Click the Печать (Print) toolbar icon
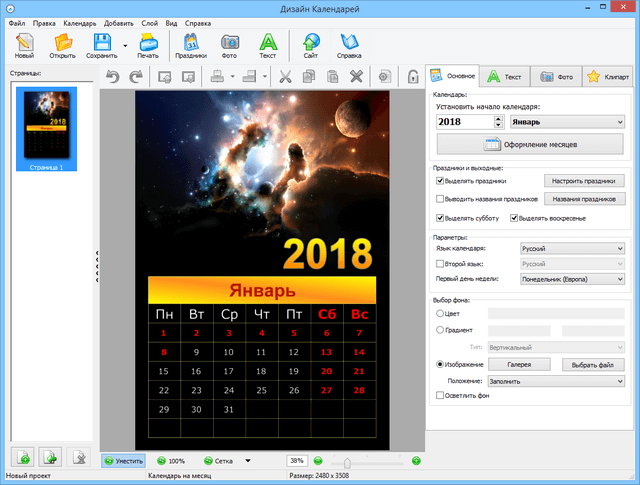 coord(148,45)
